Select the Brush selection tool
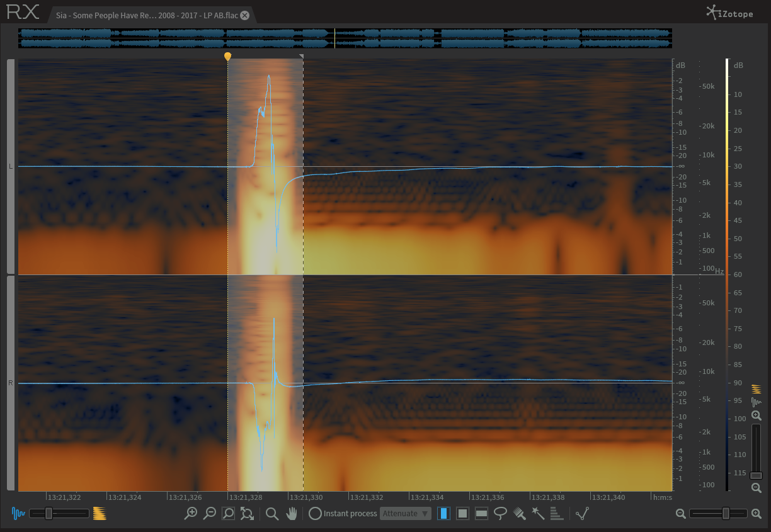The width and height of the screenshot is (771, 532). tap(520, 513)
